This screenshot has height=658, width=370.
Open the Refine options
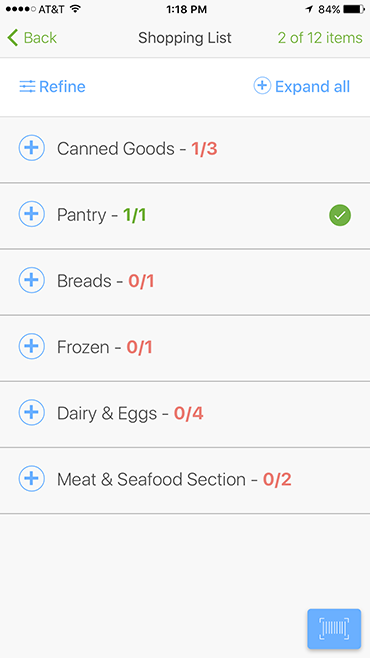52,87
